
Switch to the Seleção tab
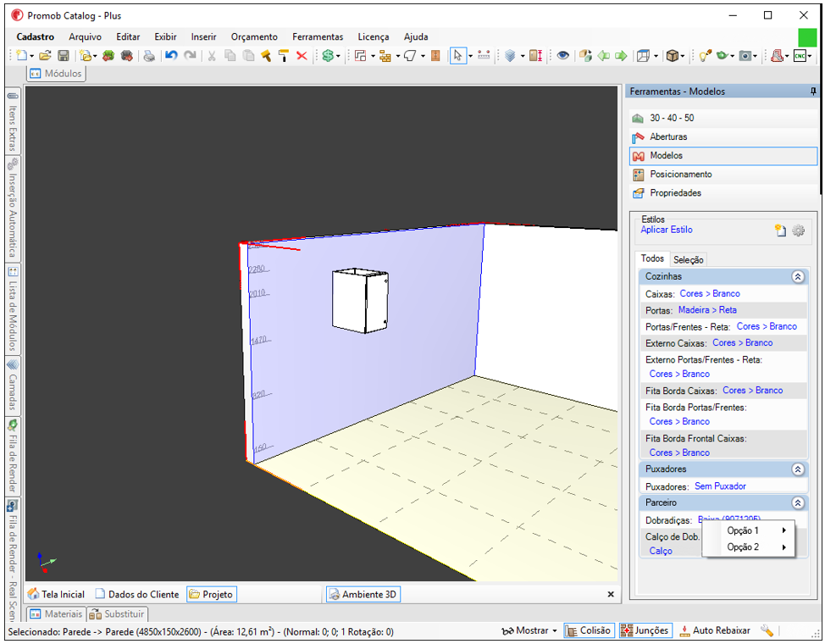point(688,259)
